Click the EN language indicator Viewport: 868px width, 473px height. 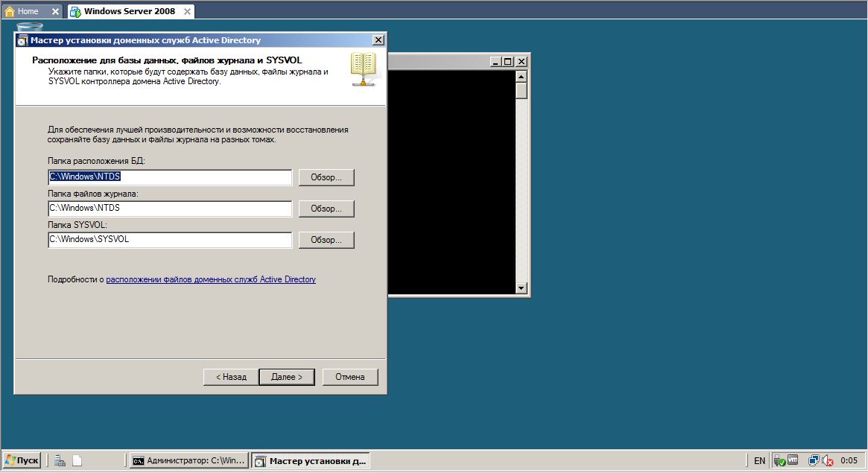pos(759,460)
